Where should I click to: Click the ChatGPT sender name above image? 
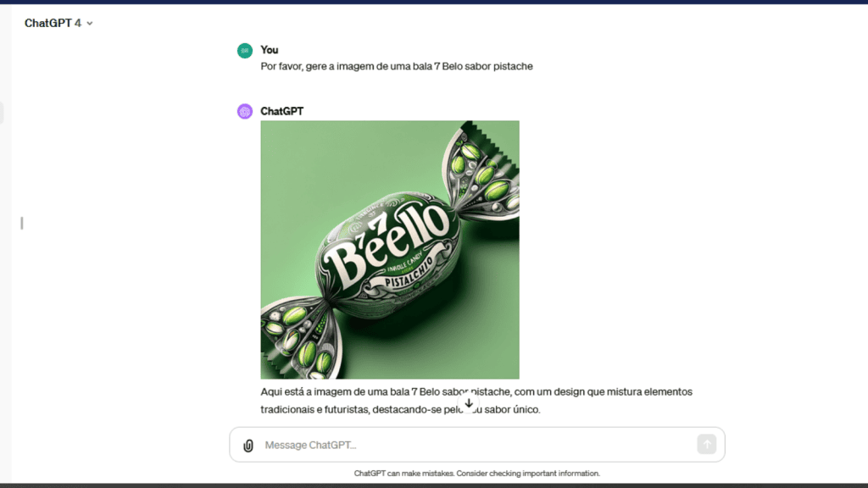pyautogui.click(x=281, y=111)
